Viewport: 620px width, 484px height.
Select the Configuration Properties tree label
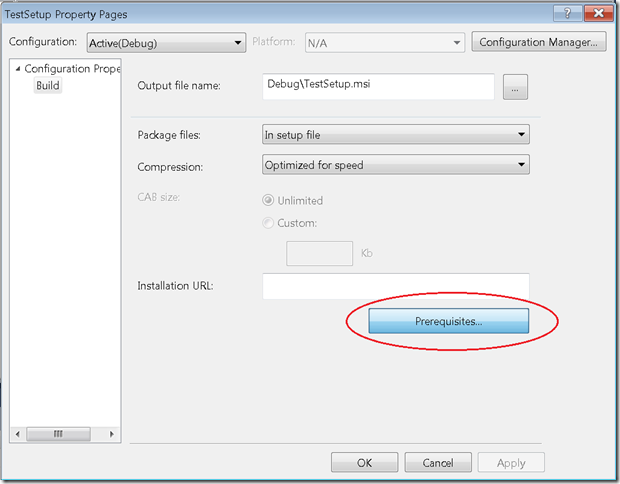72,69
